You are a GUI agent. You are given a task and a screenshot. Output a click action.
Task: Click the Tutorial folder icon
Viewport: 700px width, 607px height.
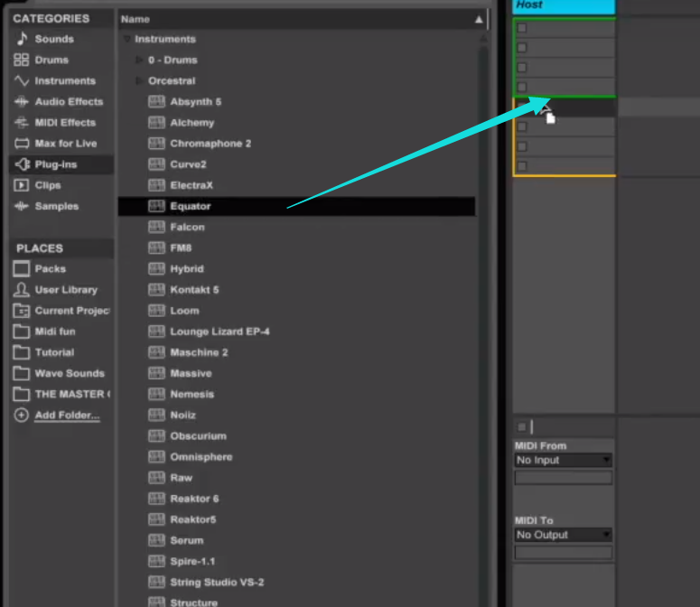click(21, 352)
